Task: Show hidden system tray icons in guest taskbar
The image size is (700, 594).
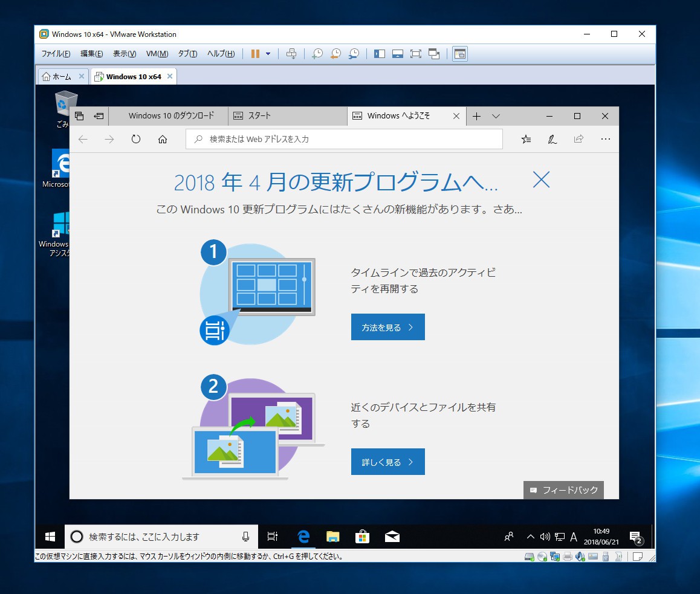Action: pyautogui.click(x=530, y=537)
